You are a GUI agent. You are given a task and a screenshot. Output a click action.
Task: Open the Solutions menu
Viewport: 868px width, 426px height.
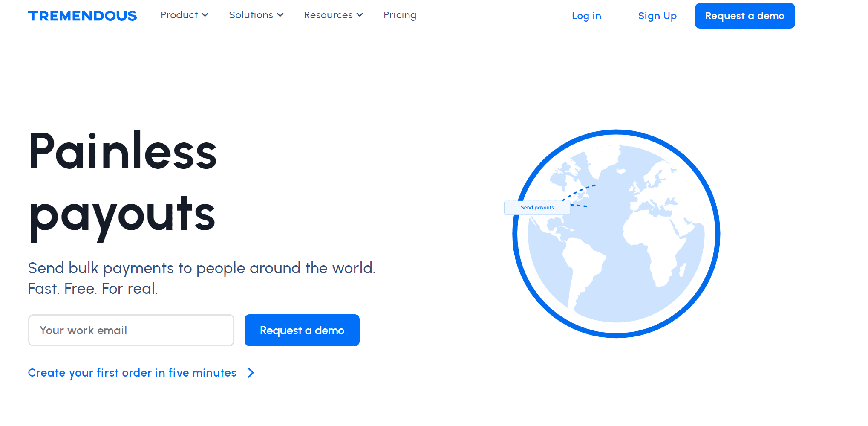(251, 15)
